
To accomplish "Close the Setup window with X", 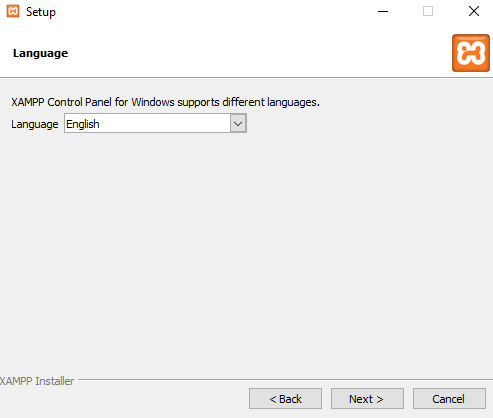I will click(474, 11).
